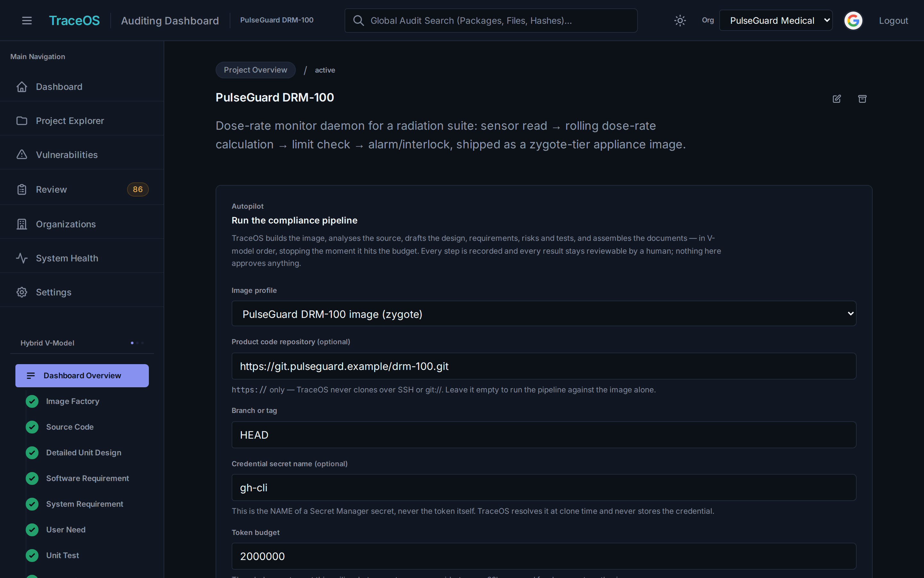This screenshot has height=578, width=924.
Task: Click the Hybrid V-Model pagination dots
Action: point(137,343)
